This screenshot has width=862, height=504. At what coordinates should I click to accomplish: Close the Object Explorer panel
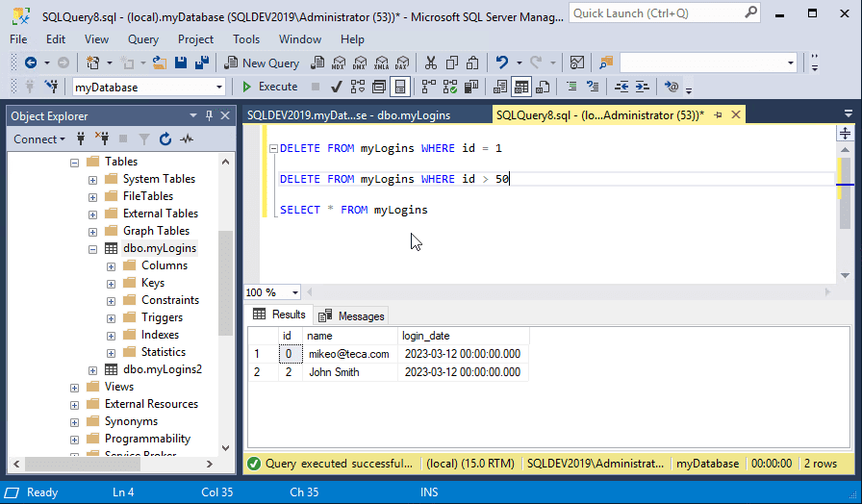(x=225, y=115)
